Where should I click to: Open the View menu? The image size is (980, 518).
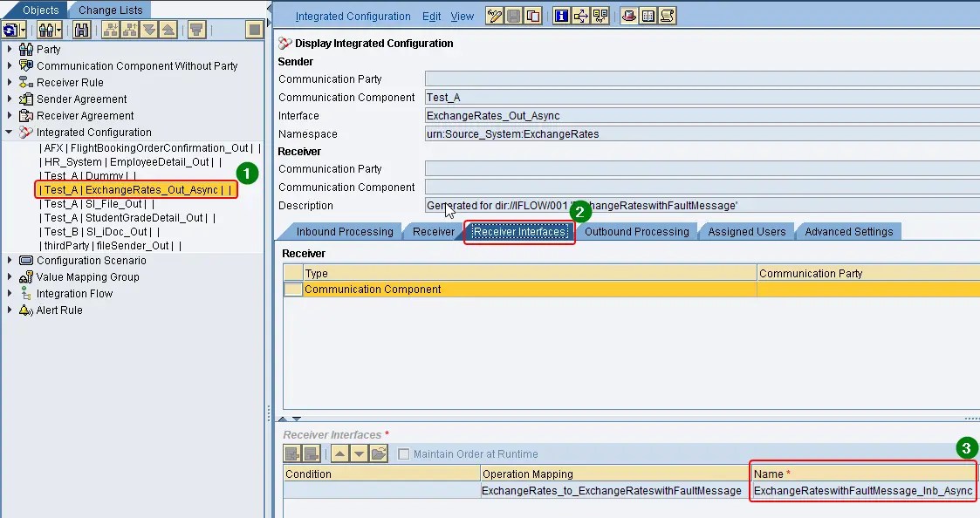point(462,16)
